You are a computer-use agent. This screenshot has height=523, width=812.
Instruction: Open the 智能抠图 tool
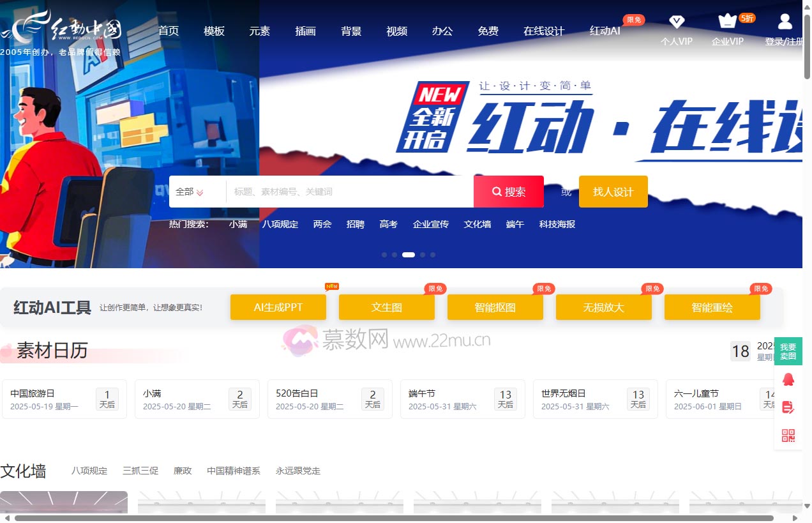[x=495, y=307]
